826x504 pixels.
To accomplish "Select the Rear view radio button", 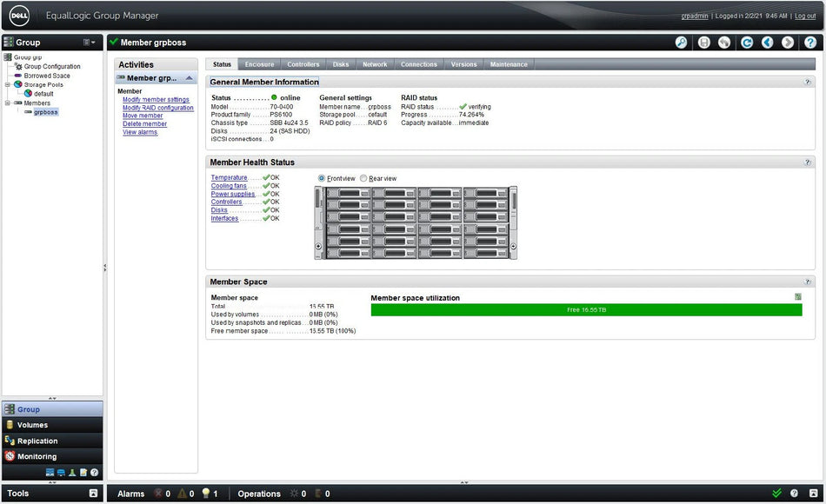I will pos(363,178).
